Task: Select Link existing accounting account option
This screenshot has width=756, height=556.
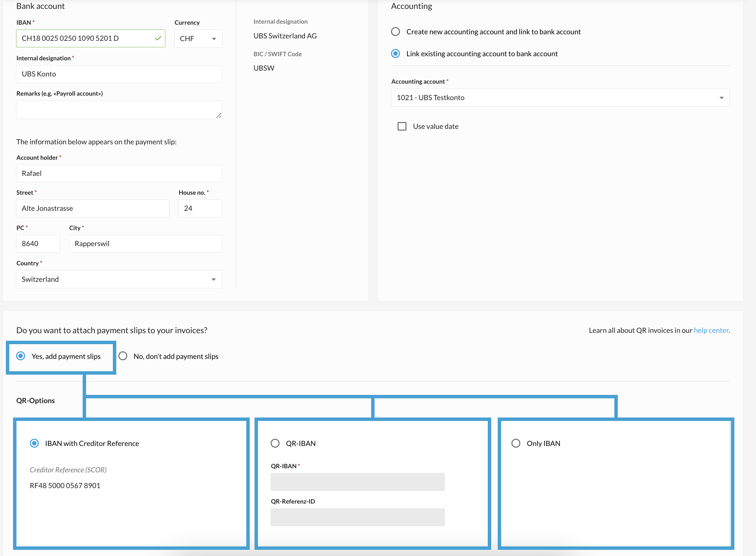Action: tap(395, 54)
